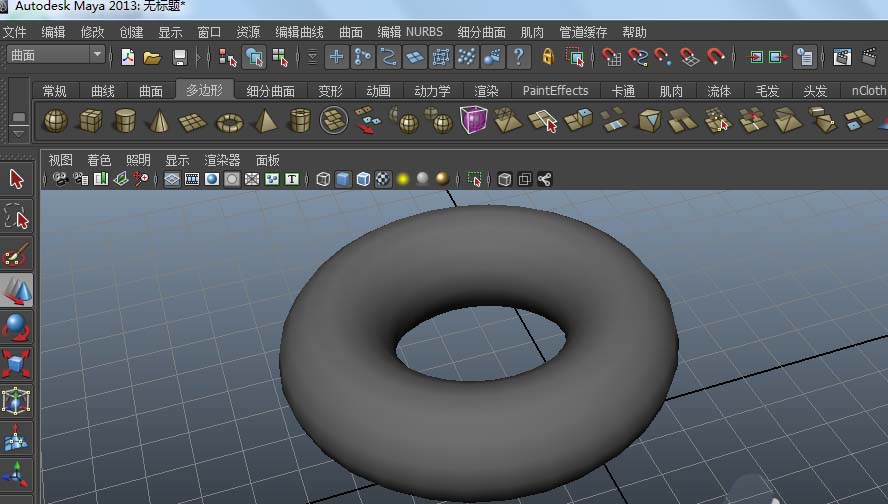Open the panel 视图 menu

[x=61, y=160]
